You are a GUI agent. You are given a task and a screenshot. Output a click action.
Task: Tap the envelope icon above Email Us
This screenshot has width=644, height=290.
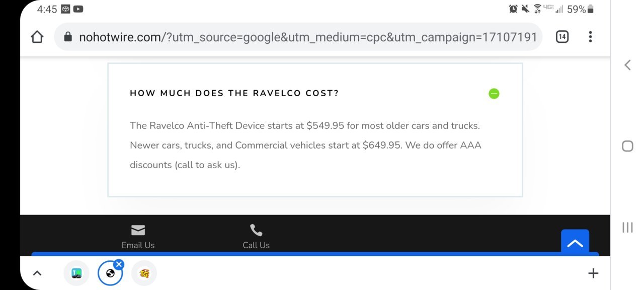(138, 230)
